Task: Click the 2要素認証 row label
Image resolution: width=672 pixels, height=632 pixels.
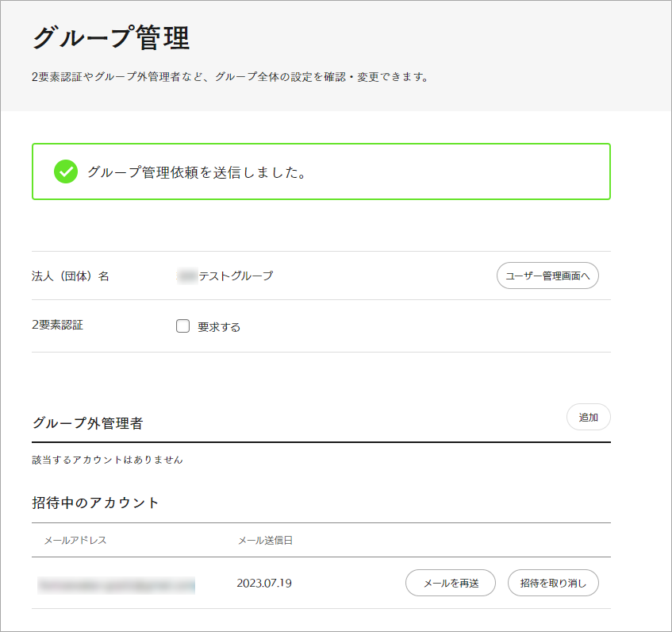Action: tap(58, 325)
